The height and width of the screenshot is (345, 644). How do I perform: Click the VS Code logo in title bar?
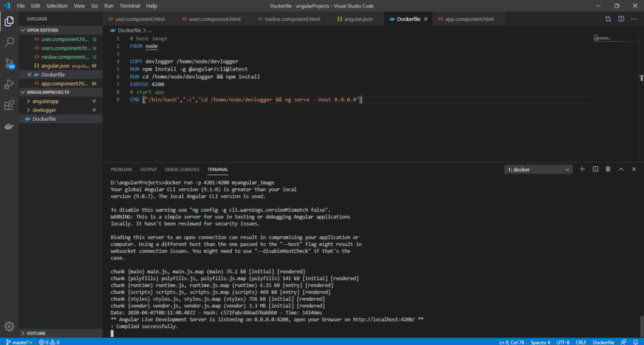[7, 6]
